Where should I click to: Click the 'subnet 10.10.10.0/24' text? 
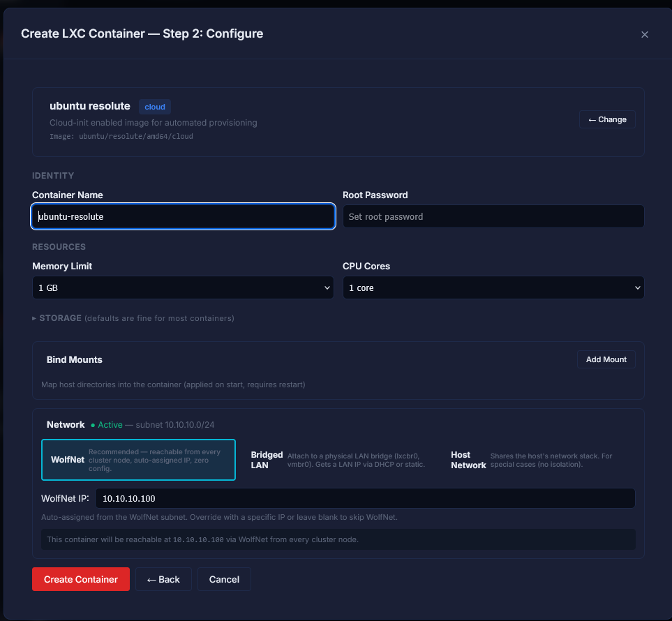click(x=175, y=425)
